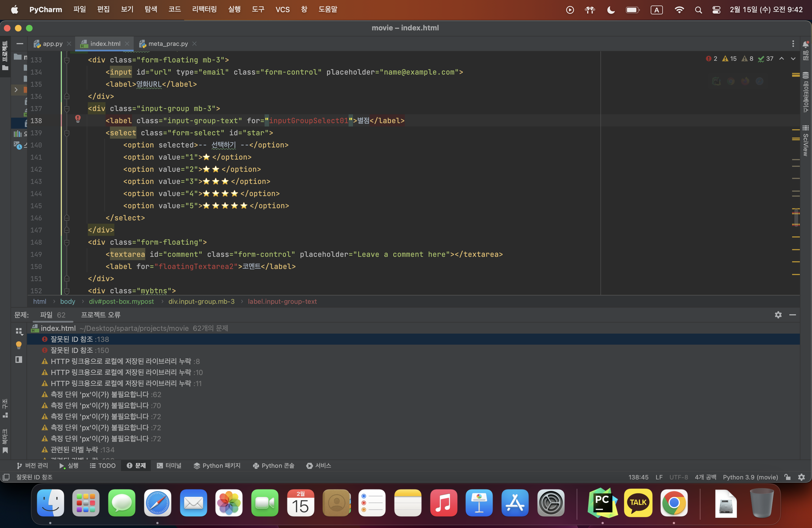Open KakaoTalk from the Dock
This screenshot has width=812, height=528.
638,503
